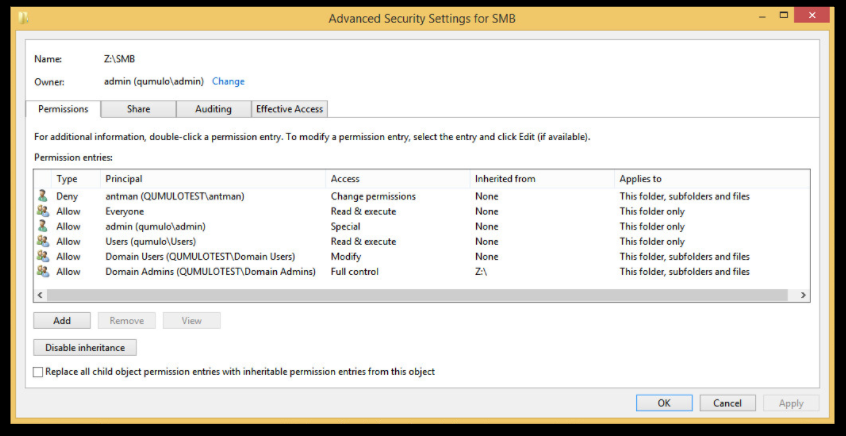
Task: Switch to the Effective Access tab
Action: (290, 109)
